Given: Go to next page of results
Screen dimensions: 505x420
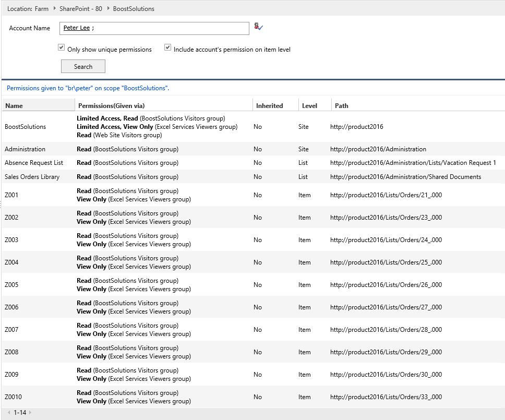Looking at the screenshot, I should click(x=30, y=413).
